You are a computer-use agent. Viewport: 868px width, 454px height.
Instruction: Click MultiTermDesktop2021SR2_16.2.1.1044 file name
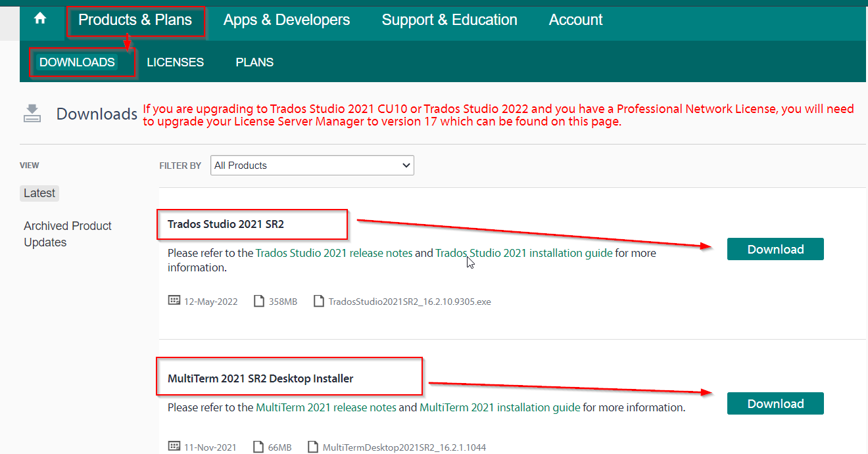[x=404, y=447]
